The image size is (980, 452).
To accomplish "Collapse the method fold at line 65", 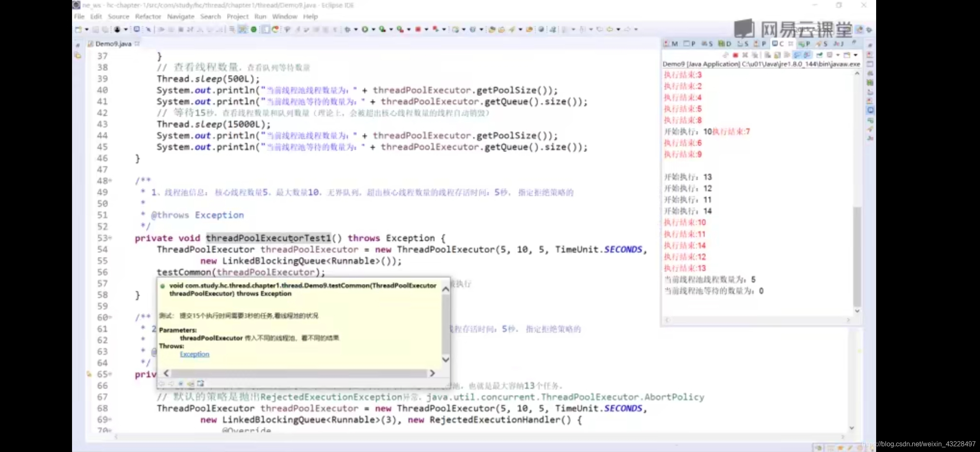I will point(110,374).
